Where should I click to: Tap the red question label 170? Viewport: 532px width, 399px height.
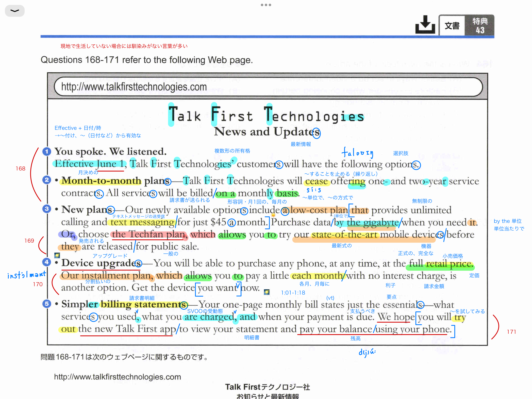coord(38,284)
